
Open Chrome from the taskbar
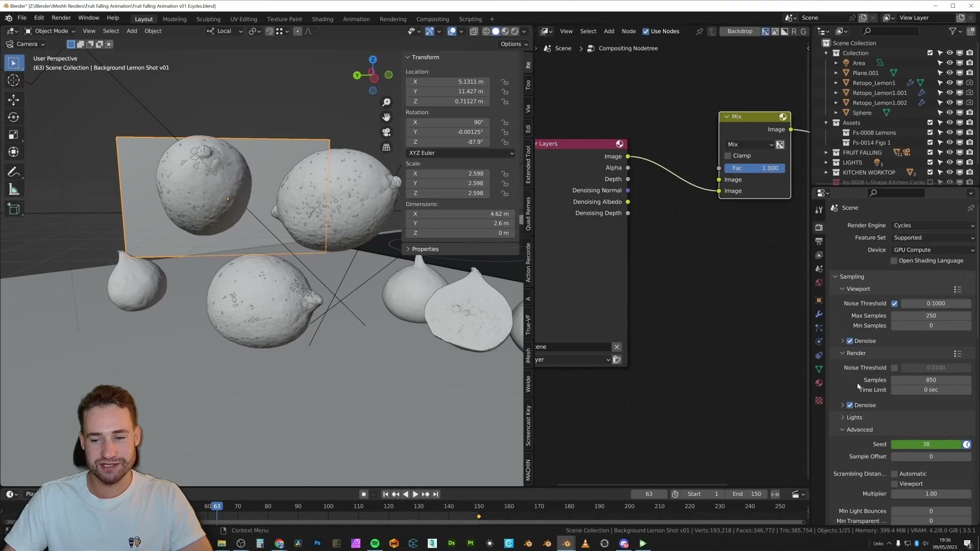click(x=279, y=543)
